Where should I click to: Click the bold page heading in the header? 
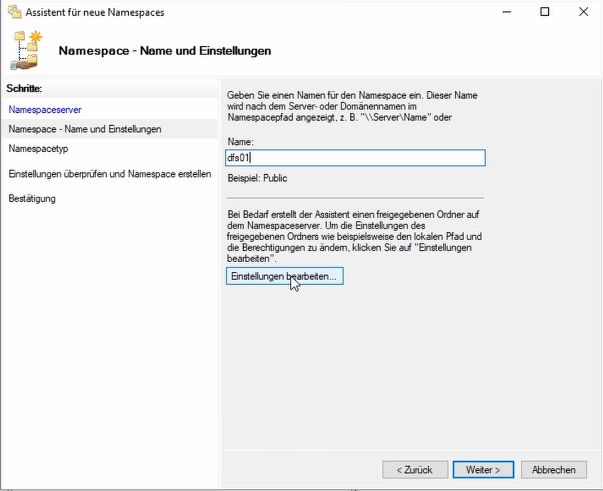(165, 50)
